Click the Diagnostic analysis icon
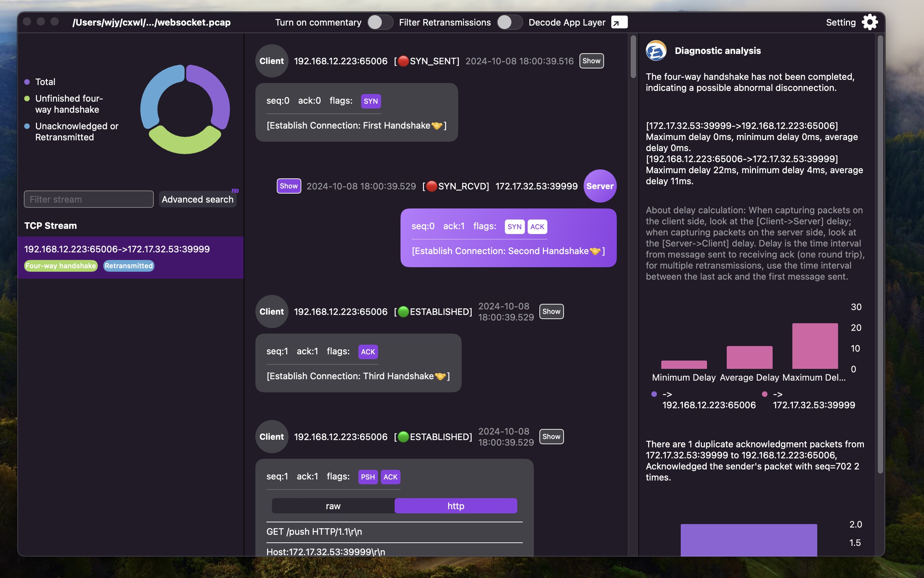The height and width of the screenshot is (578, 924). [656, 50]
